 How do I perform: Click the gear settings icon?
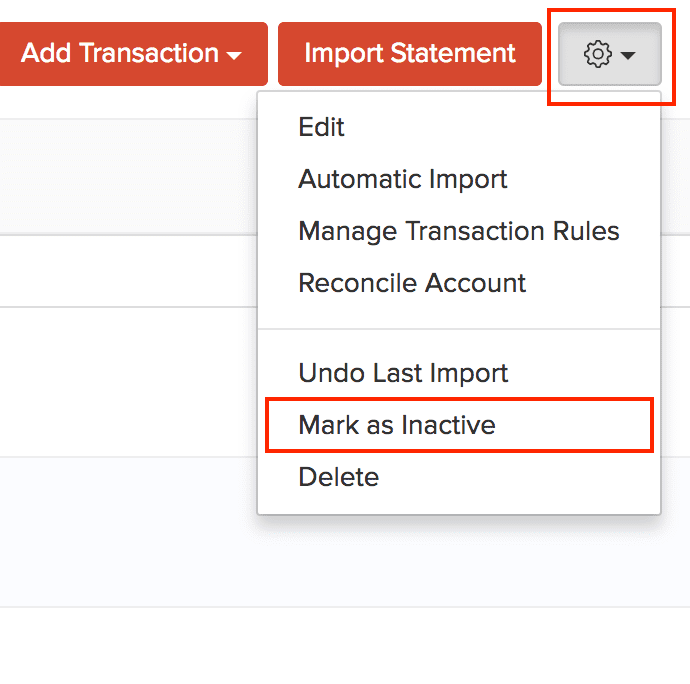597,54
